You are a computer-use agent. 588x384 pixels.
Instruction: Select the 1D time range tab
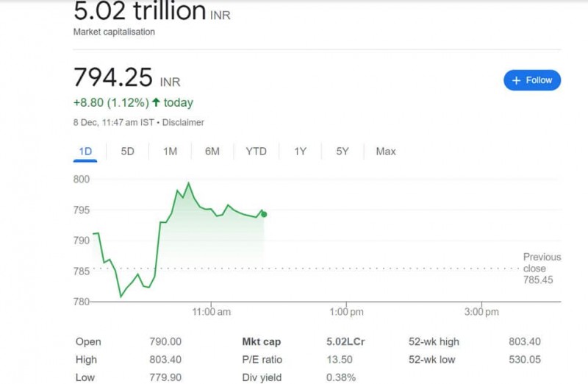85,152
